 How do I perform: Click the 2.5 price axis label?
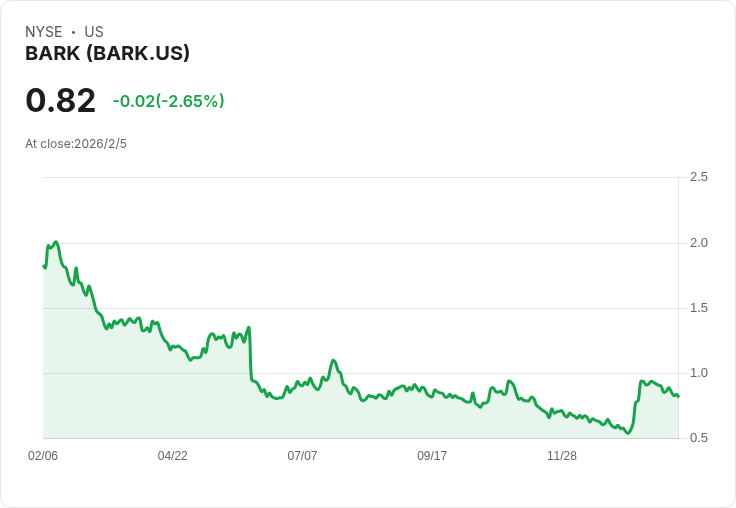698,177
